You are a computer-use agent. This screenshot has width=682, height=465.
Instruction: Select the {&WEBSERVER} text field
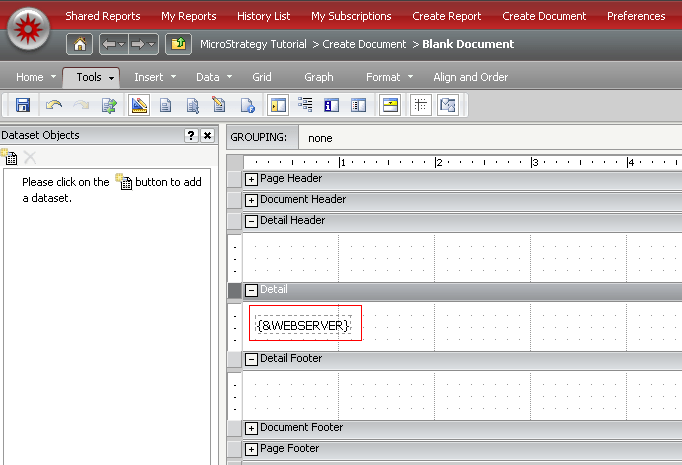pos(304,325)
